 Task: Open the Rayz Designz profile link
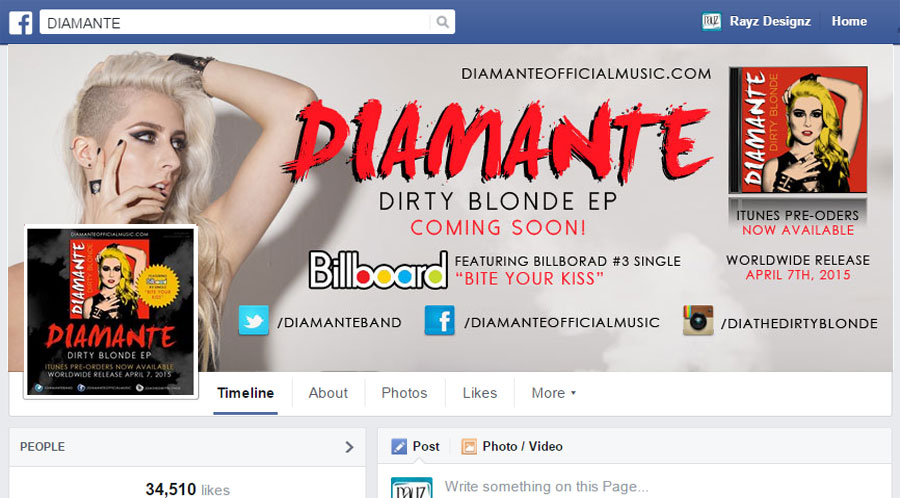(x=770, y=21)
